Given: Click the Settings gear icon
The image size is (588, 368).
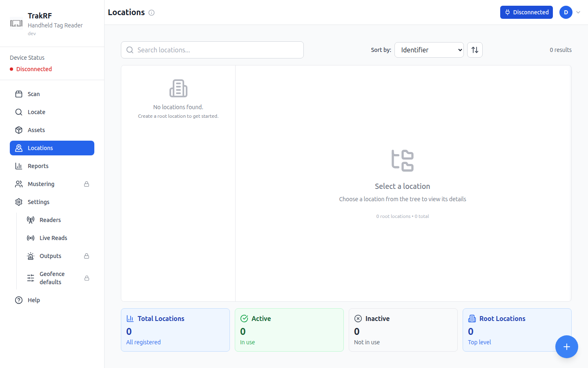Looking at the screenshot, I should pyautogui.click(x=19, y=202).
